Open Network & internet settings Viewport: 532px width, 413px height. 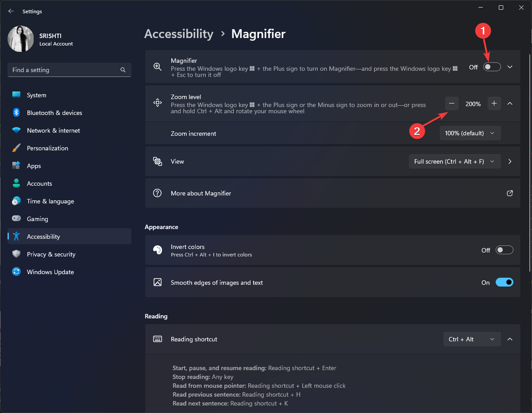click(69, 130)
